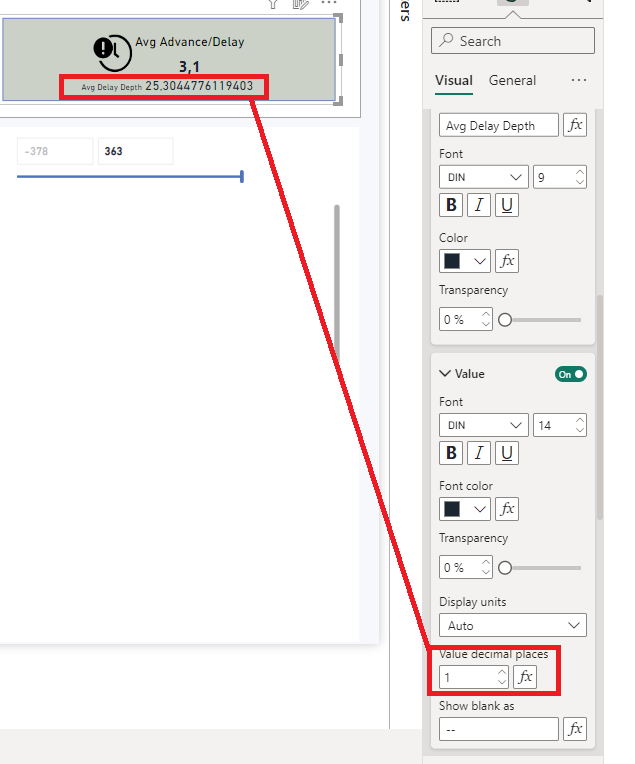This screenshot has width=635, height=764.
Task: Click the Value decimal places field
Action: [x=474, y=677]
